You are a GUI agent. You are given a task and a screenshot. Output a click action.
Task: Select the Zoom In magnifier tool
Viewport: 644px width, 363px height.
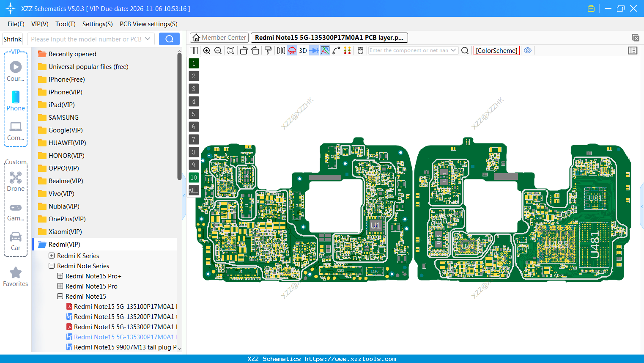(x=207, y=50)
